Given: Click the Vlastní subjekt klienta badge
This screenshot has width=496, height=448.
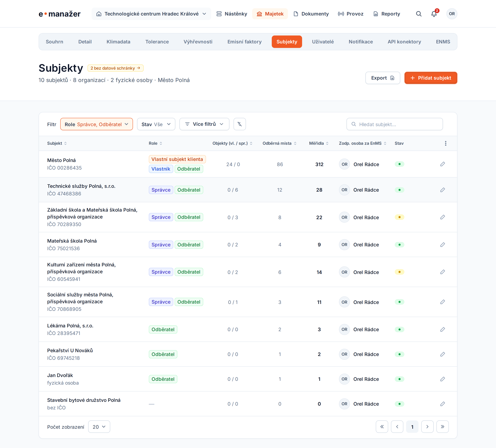Looking at the screenshot, I should (x=177, y=159).
